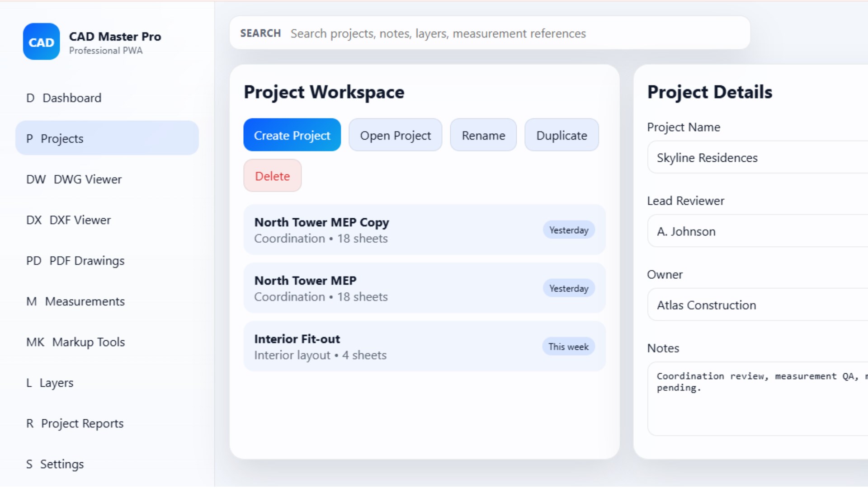Click the This week badge
The height and width of the screenshot is (488, 868).
click(x=568, y=347)
